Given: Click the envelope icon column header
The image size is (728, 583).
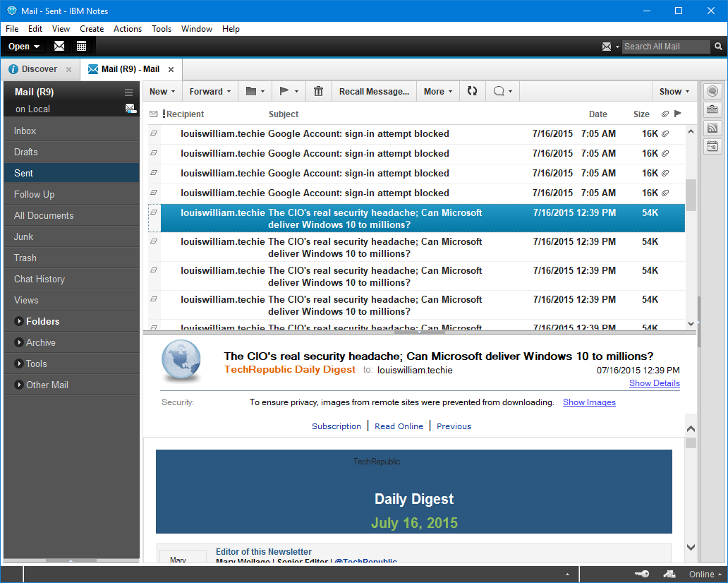Looking at the screenshot, I should click(153, 114).
